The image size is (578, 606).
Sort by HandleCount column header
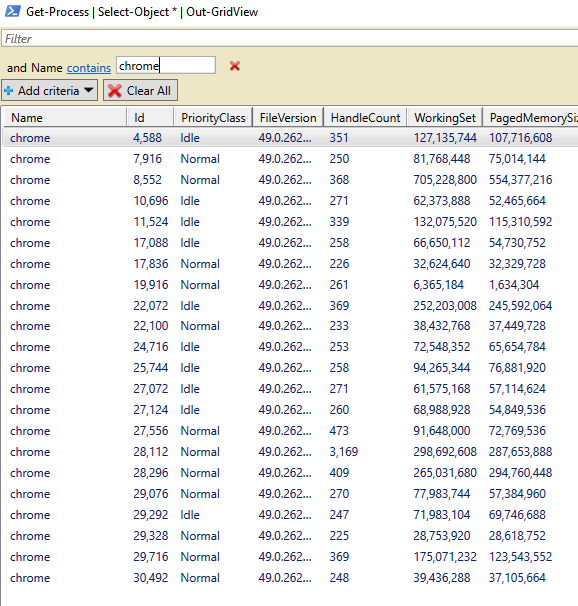tap(365, 117)
